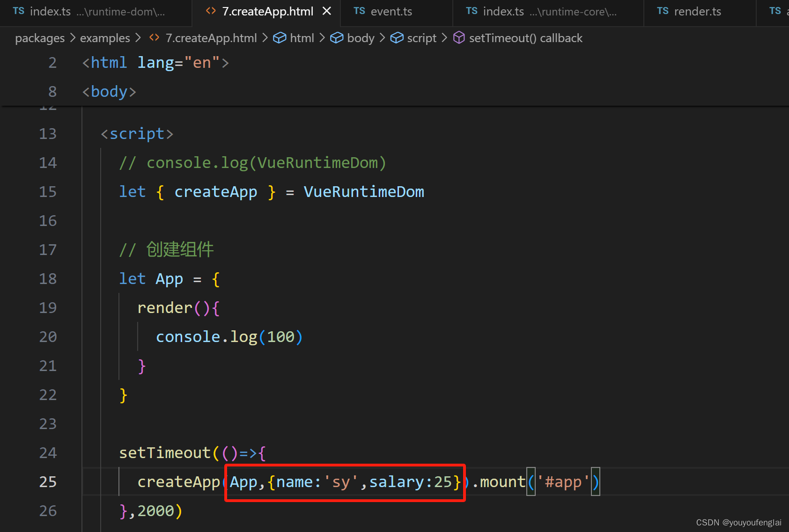The image size is (789, 532).
Task: Click '.mount' call on line 25
Action: [499, 482]
